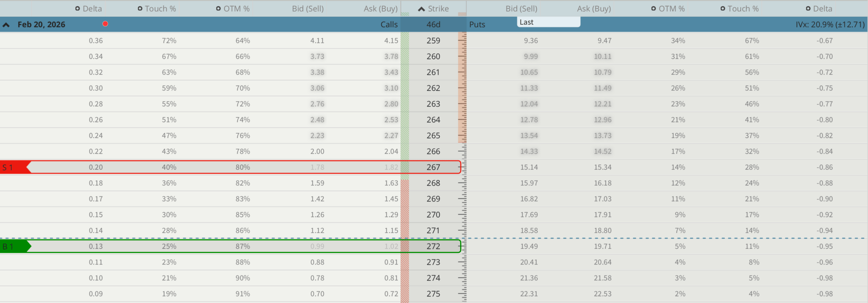Click call delta 0.36 in the 259 row
This screenshot has width=868, height=303.
tap(96, 41)
